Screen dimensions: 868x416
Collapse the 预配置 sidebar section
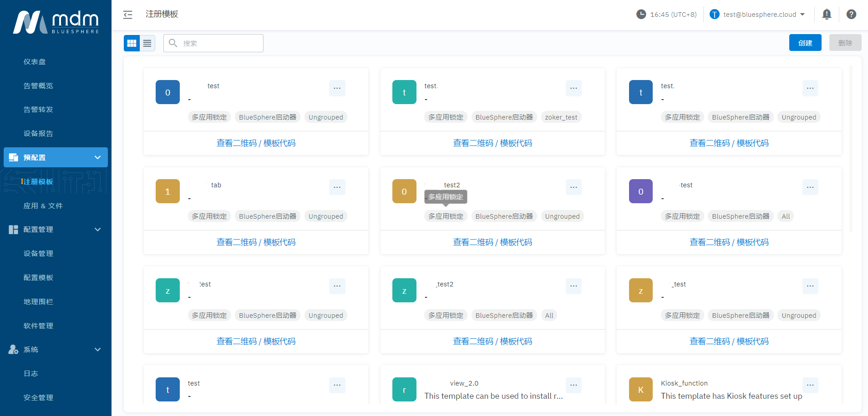click(x=97, y=157)
